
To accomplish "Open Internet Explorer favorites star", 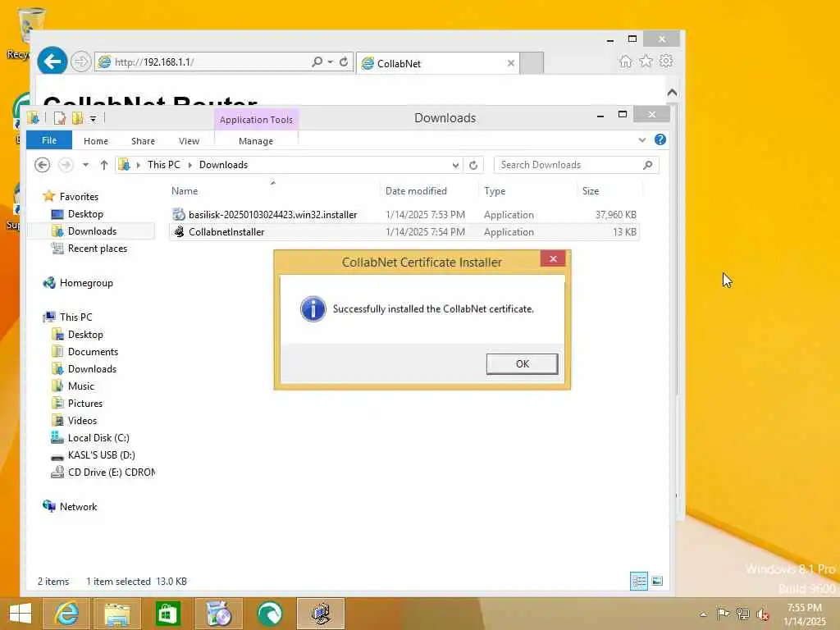I will (x=646, y=61).
